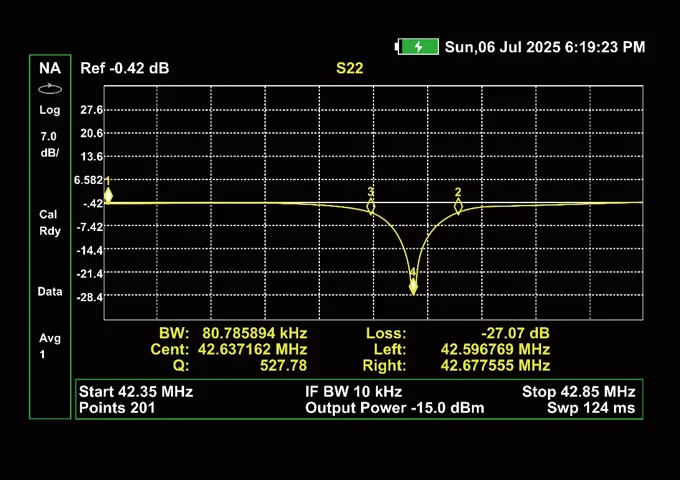The width and height of the screenshot is (680, 480).
Task: Select marker 3 diamond on the trace
Action: (370, 206)
